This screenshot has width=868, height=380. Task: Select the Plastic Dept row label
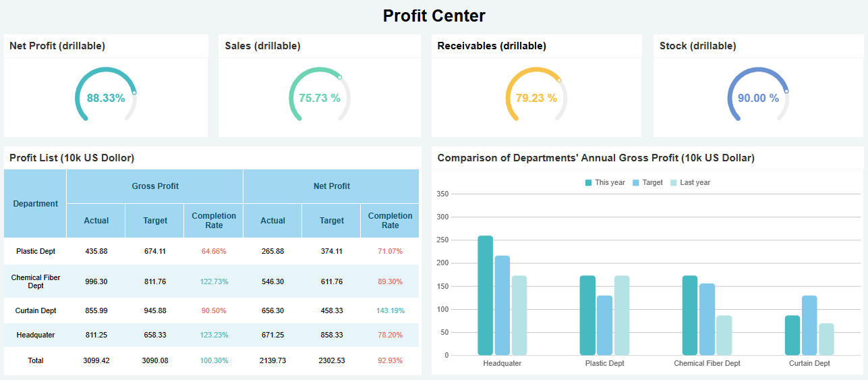[x=36, y=251]
